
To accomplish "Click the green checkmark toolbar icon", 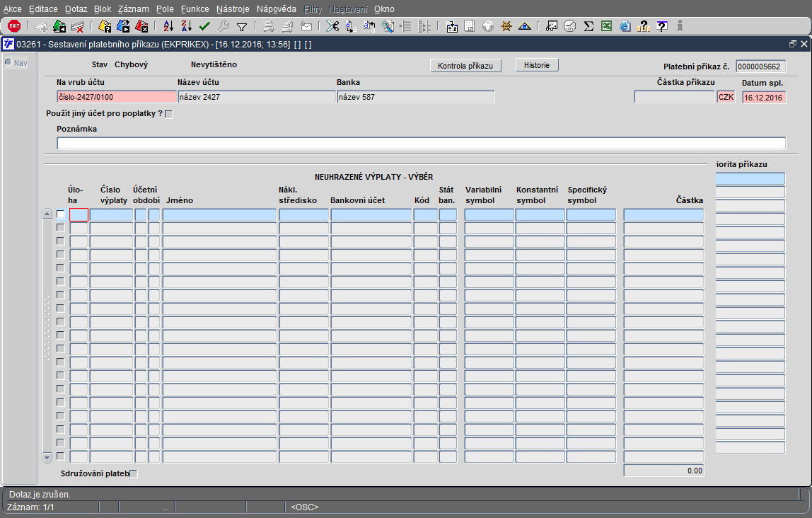I will coord(204,25).
